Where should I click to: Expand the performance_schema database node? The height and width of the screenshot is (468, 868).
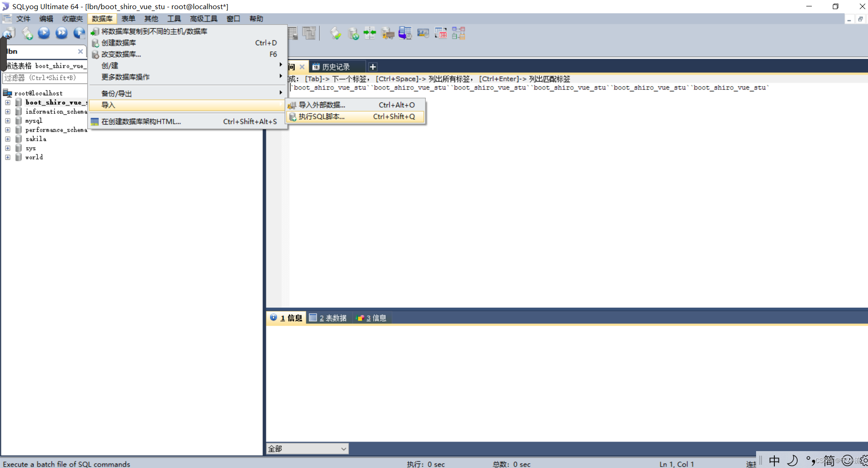point(8,130)
